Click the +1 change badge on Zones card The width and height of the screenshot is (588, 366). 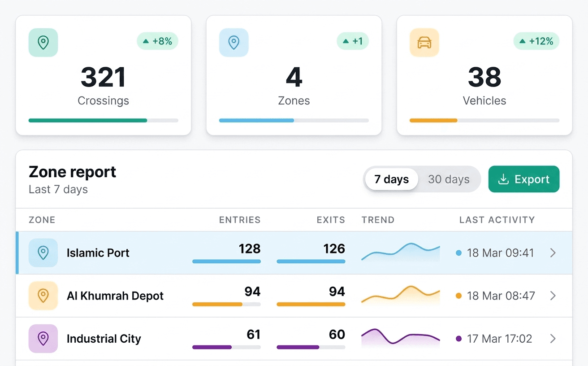353,41
